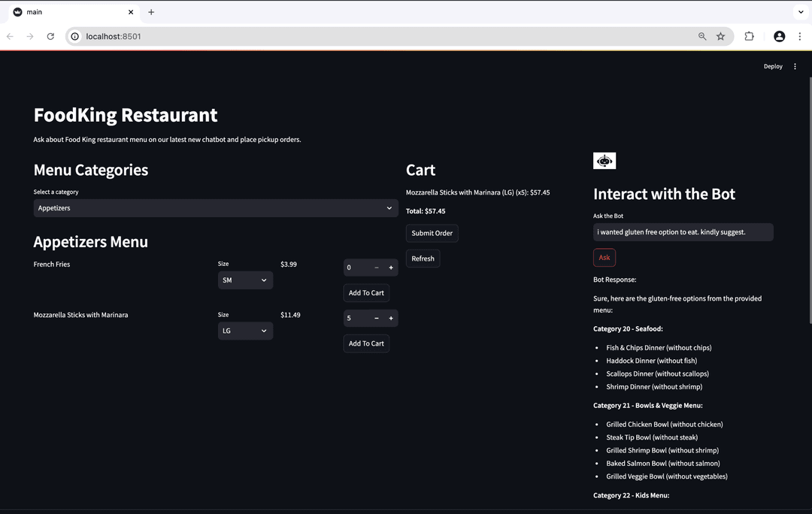Screen dimensions: 812x514
Task: Open the Chrome profile avatar icon
Action: [x=779, y=36]
